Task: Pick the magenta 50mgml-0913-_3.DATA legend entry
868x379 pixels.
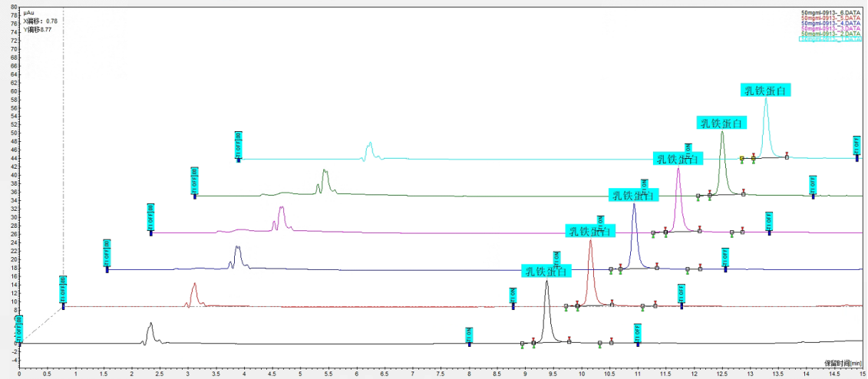Action: coord(831,28)
